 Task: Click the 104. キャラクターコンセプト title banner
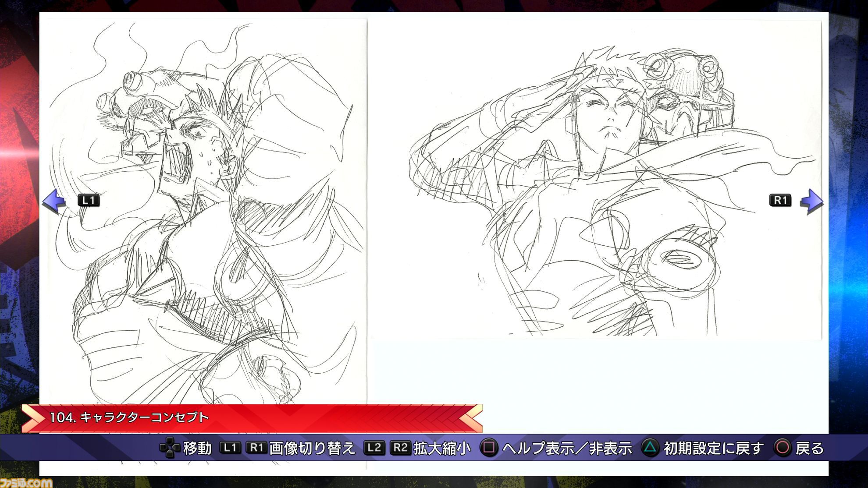pos(253,417)
